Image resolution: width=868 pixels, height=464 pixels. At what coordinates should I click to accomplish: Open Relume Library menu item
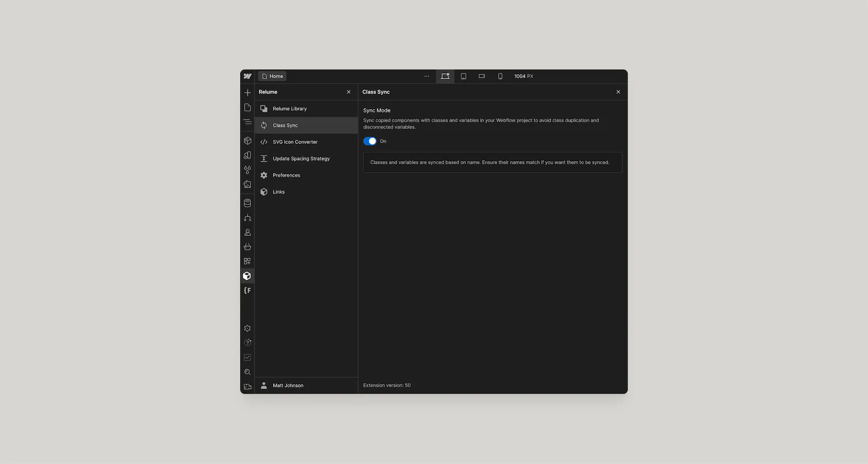307,109
